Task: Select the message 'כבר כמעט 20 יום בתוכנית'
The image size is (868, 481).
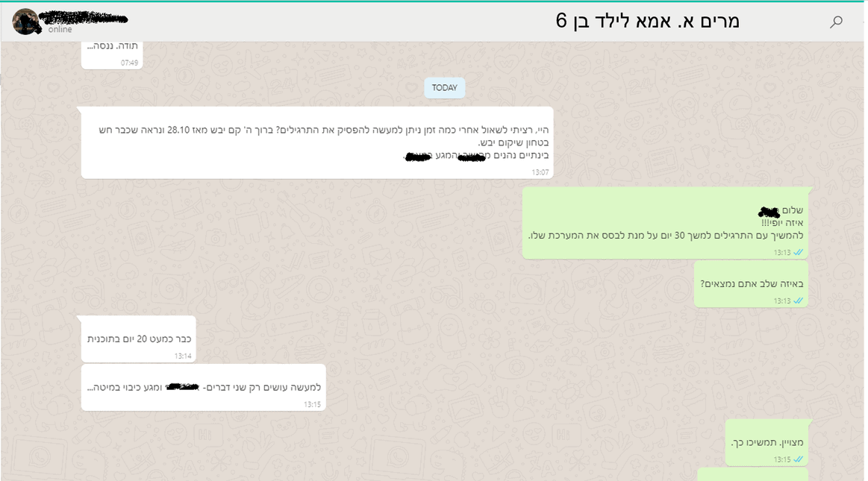Action: (x=138, y=339)
